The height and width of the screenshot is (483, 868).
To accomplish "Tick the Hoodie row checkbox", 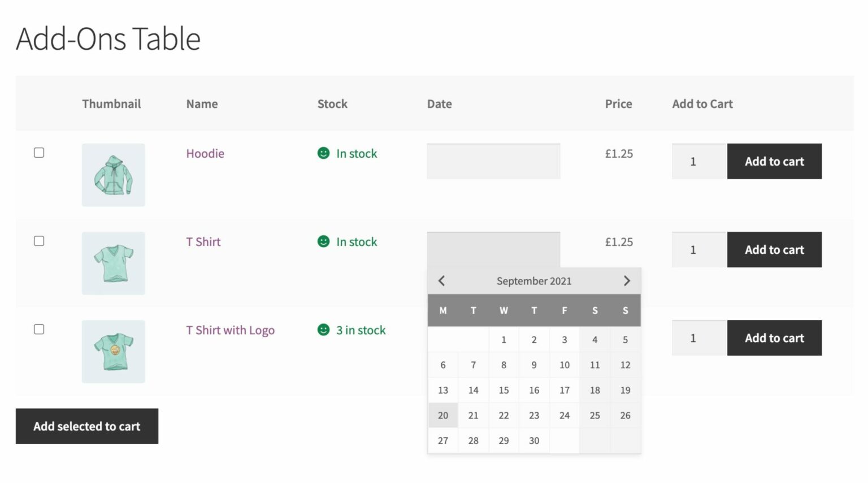I will point(39,153).
